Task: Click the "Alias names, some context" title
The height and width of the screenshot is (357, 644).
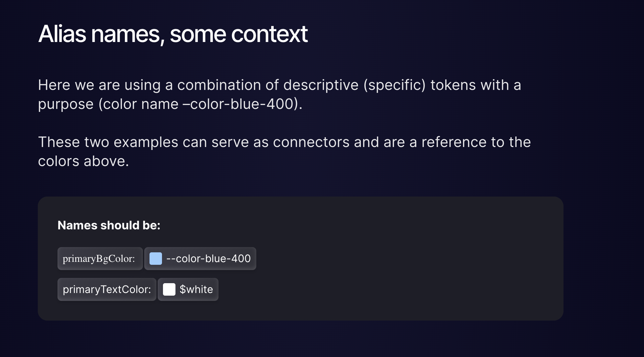Action: 173,34
